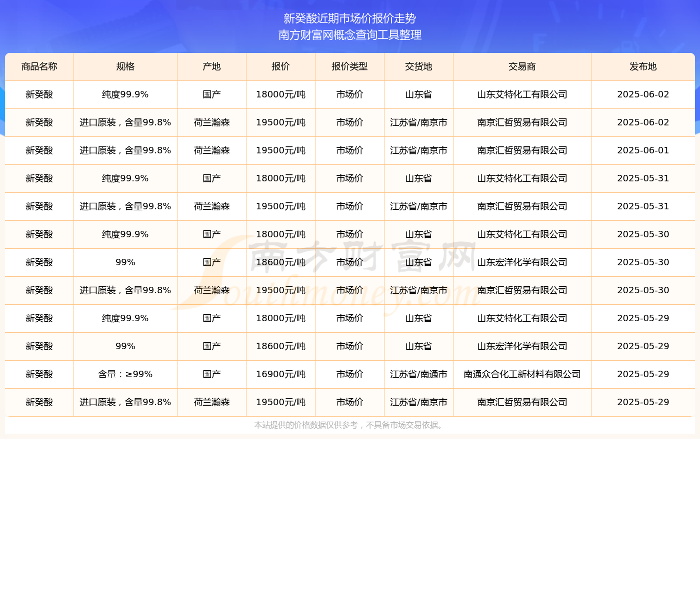The width and height of the screenshot is (700, 602).
Task: Click 荷兰瀚森 in the 2025-06-01 row
Action: (x=212, y=151)
